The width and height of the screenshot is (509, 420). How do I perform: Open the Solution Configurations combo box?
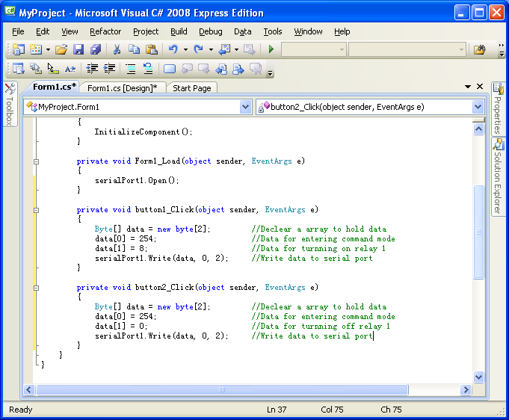tap(314, 49)
